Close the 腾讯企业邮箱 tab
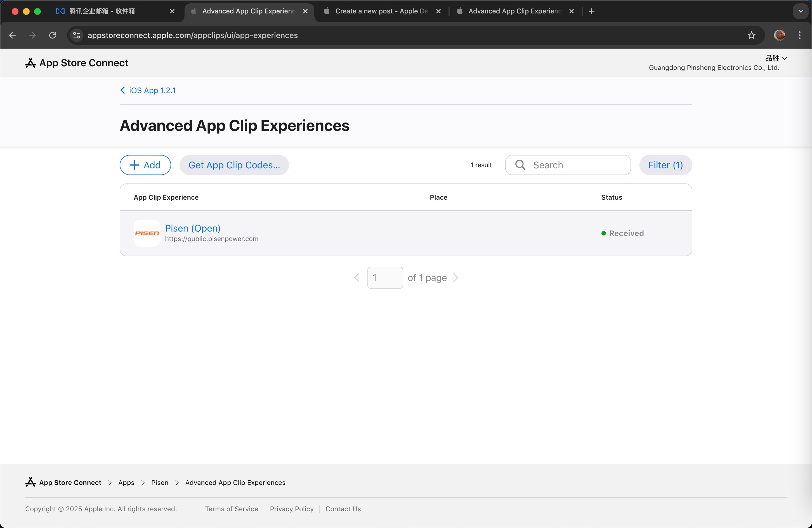The width and height of the screenshot is (812, 528). click(x=172, y=11)
